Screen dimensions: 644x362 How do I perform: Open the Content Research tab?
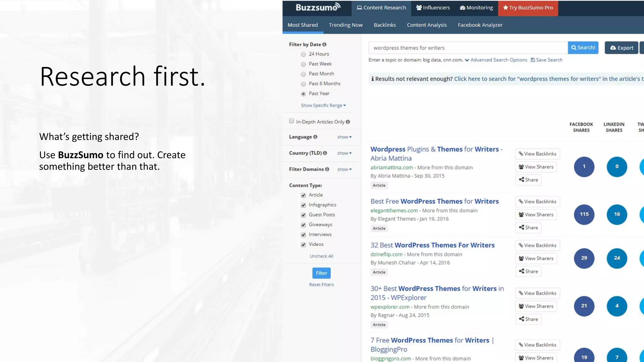point(381,8)
